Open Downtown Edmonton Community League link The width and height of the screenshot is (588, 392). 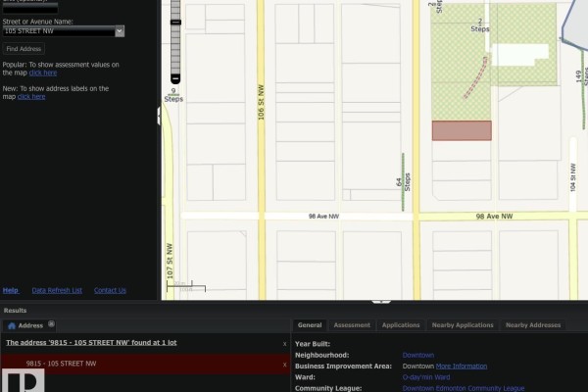(x=464, y=388)
